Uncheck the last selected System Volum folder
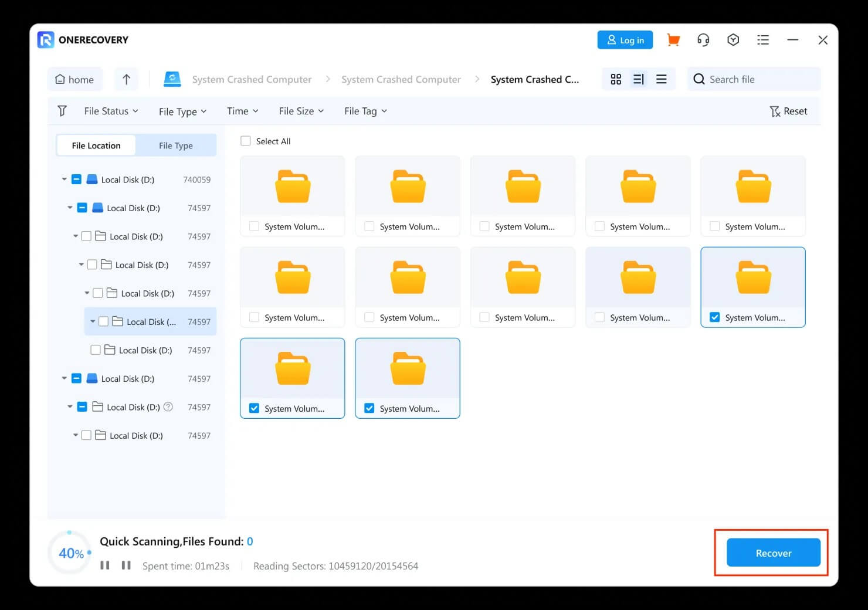Viewport: 868px width, 610px height. pos(369,408)
